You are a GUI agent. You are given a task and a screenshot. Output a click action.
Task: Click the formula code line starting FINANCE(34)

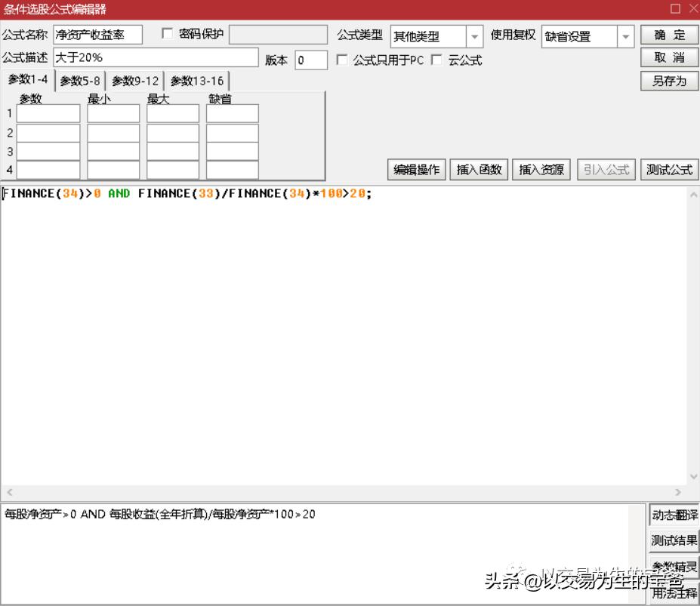[x=187, y=194]
